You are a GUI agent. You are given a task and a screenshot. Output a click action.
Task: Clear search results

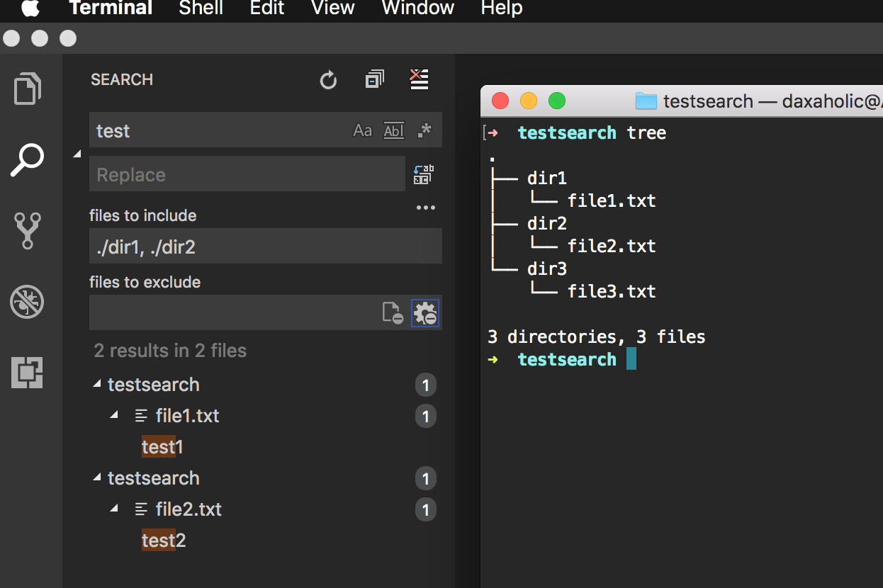(420, 79)
